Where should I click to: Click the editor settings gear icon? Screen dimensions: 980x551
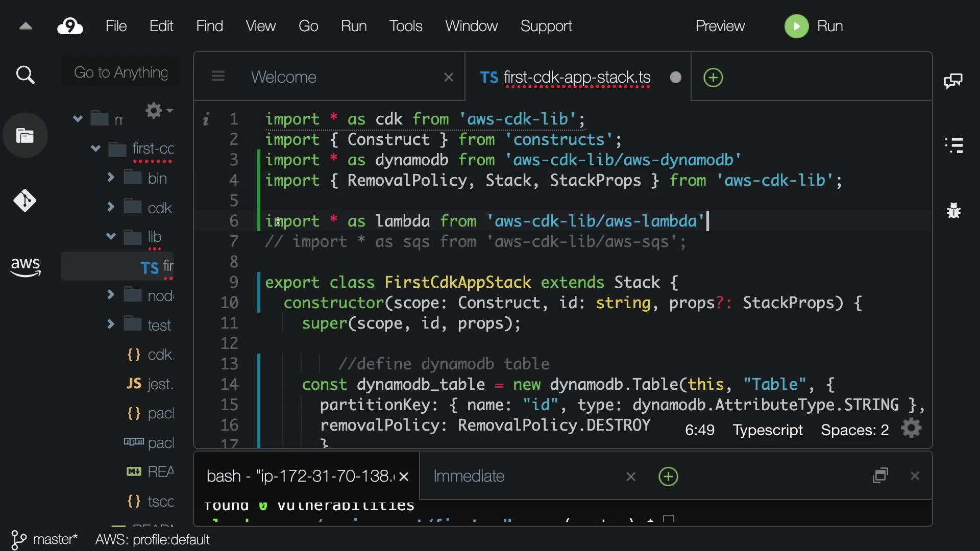coord(911,429)
